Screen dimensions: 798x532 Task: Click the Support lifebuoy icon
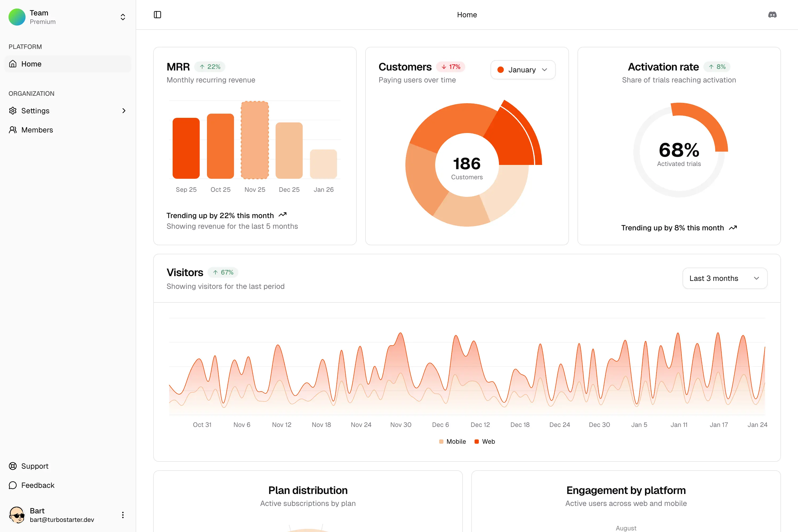13,466
